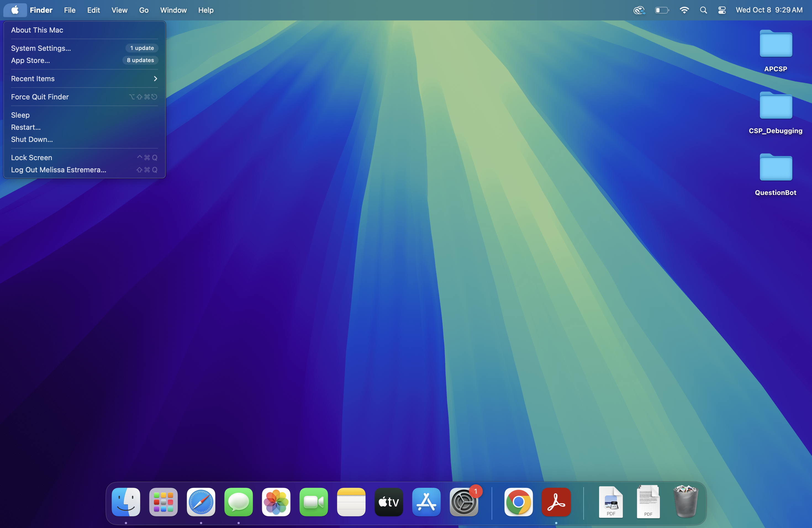Open Launchpad from the Dock

click(x=164, y=502)
